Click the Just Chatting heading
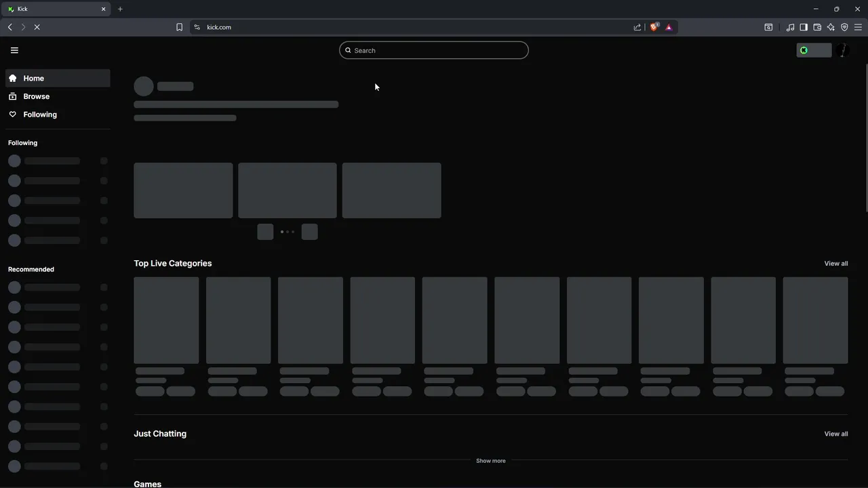 point(160,434)
